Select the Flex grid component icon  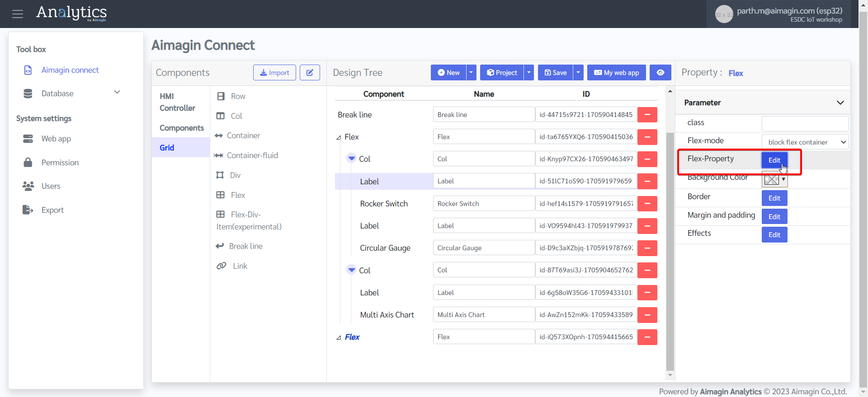tap(221, 195)
